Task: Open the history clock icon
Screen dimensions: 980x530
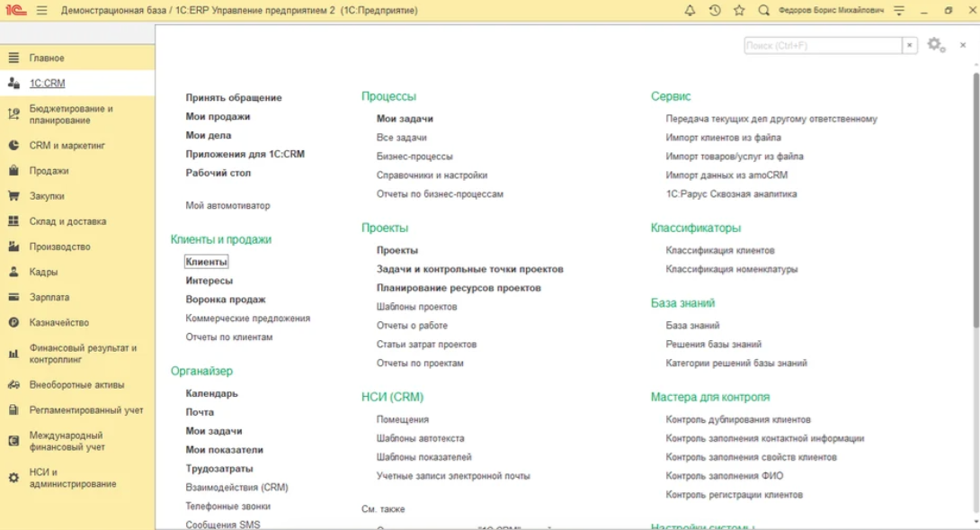Action: pyautogui.click(x=715, y=10)
